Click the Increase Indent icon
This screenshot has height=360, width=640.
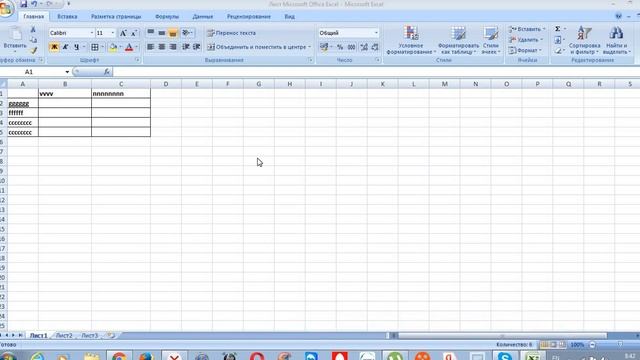click(x=197, y=47)
